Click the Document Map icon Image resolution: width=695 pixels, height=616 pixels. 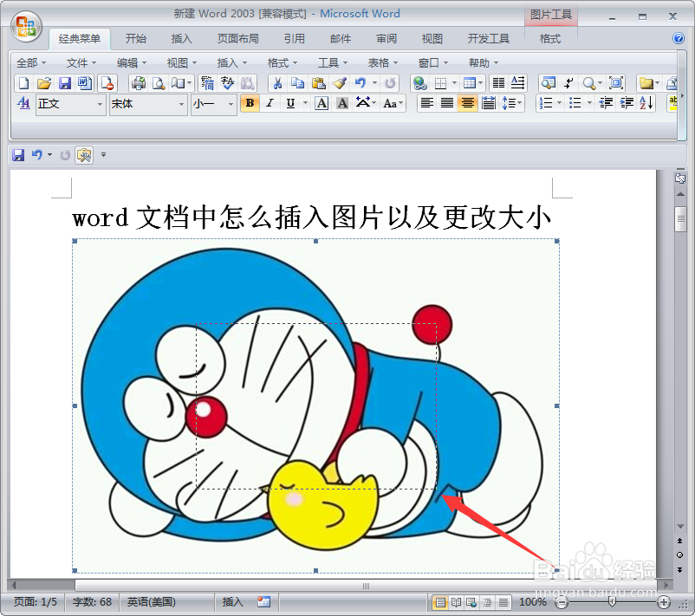549,83
